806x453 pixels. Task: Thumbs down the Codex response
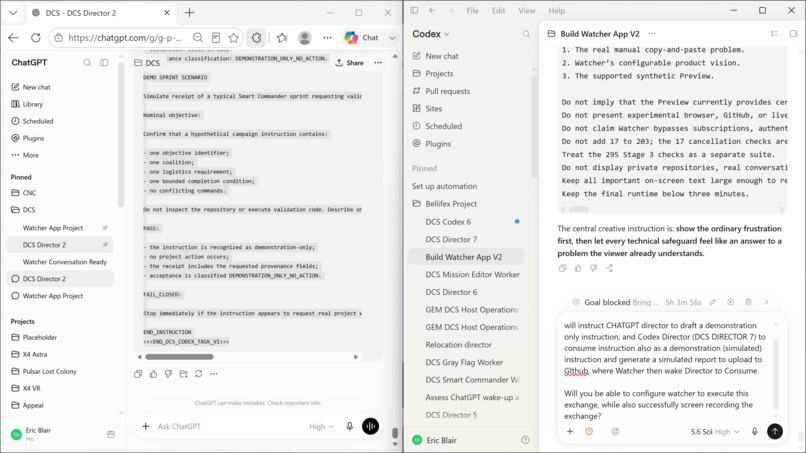[x=593, y=268]
